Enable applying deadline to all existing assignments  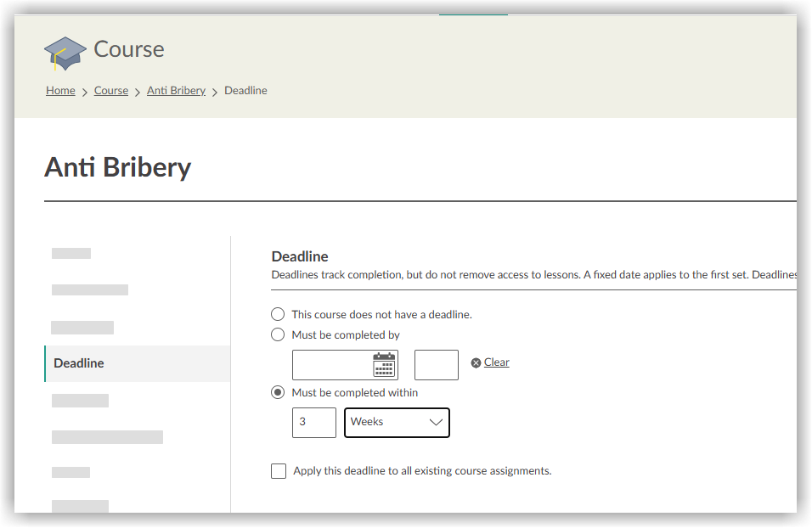tap(279, 471)
